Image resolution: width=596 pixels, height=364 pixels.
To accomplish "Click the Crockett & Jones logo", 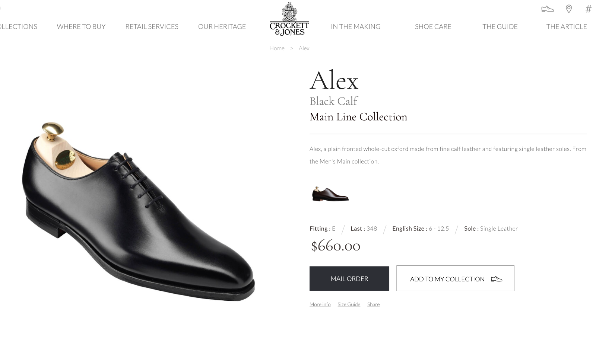I will coord(289,19).
